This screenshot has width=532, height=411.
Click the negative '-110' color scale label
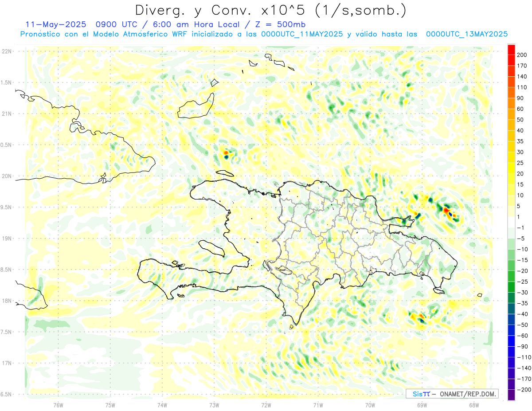point(524,357)
